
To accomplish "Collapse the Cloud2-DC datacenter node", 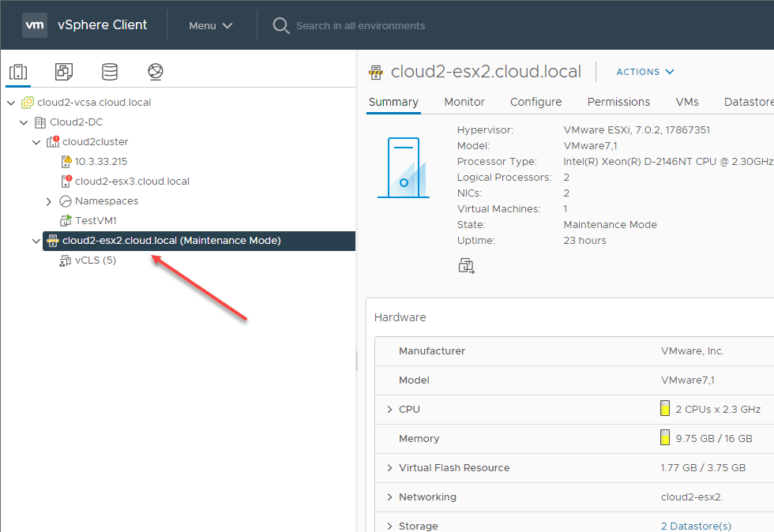I will point(24,122).
